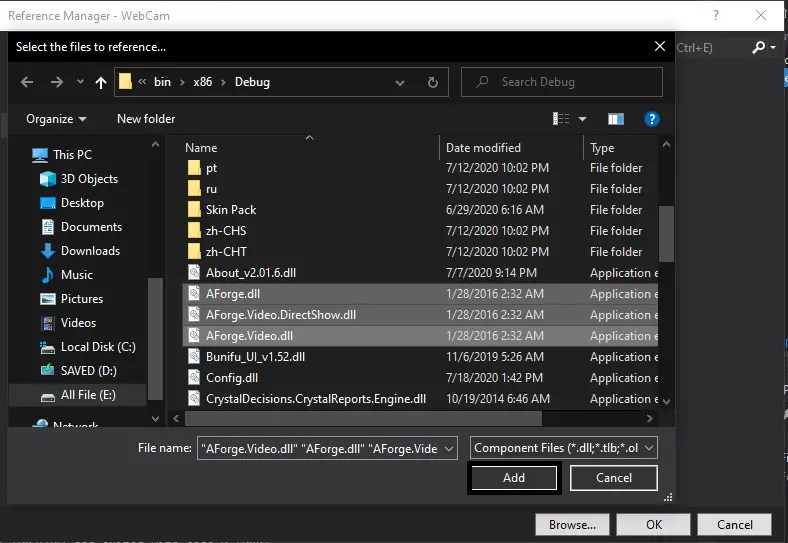Select the AForge.Video.dll file row
Image resolution: width=788 pixels, height=543 pixels.
(420, 336)
